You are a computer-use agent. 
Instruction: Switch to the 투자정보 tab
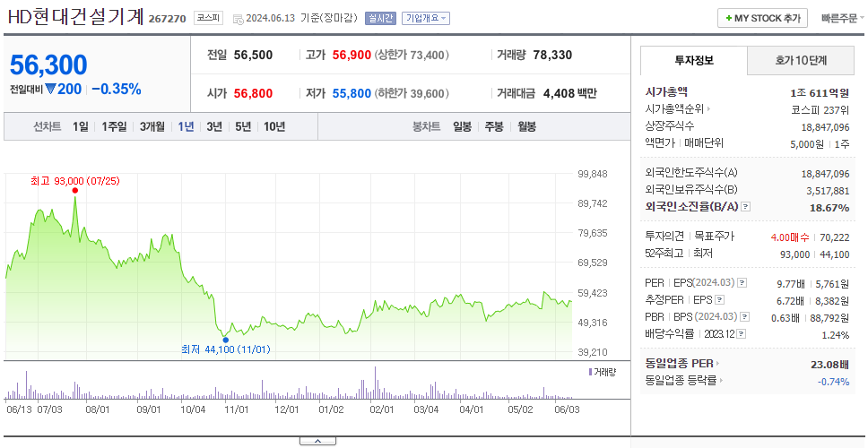tap(694, 60)
